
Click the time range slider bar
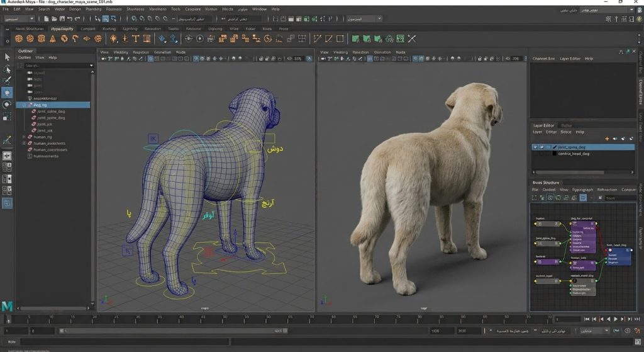(x=172, y=331)
